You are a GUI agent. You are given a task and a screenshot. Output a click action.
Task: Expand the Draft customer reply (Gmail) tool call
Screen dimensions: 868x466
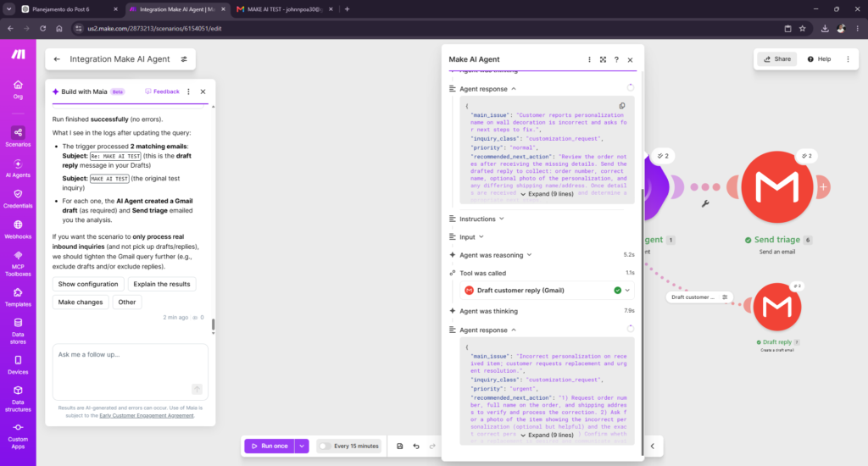tap(627, 291)
